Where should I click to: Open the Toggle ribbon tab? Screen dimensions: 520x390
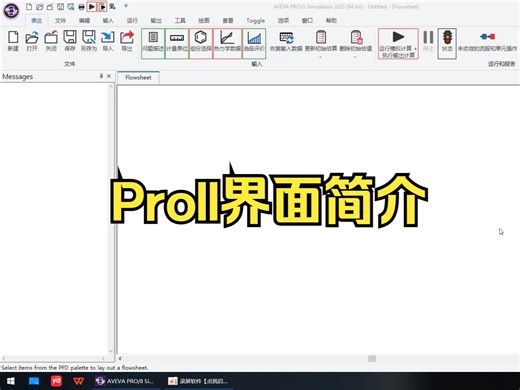(256, 21)
